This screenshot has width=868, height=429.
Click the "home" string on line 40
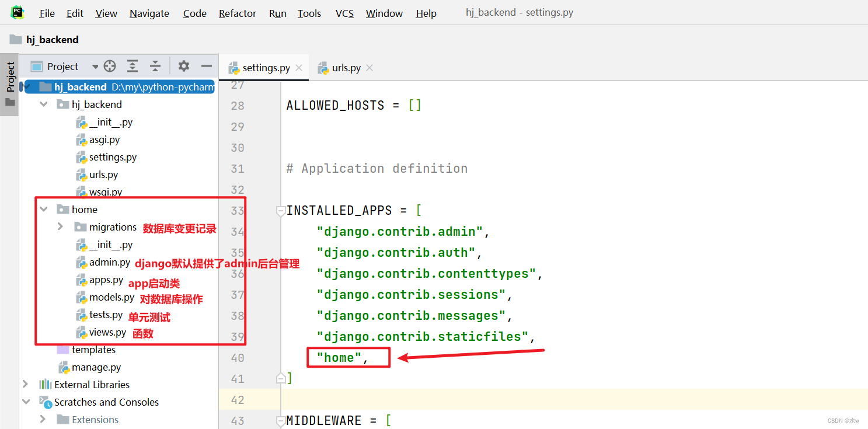tap(339, 358)
